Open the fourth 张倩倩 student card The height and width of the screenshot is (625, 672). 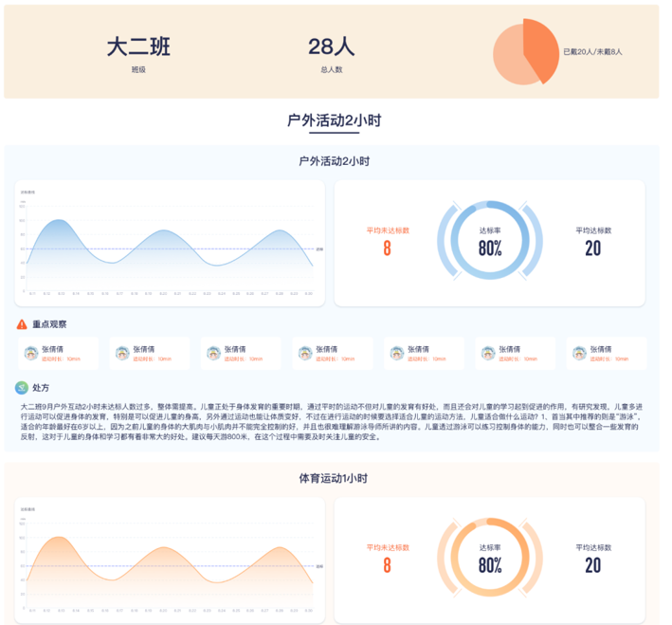point(333,353)
